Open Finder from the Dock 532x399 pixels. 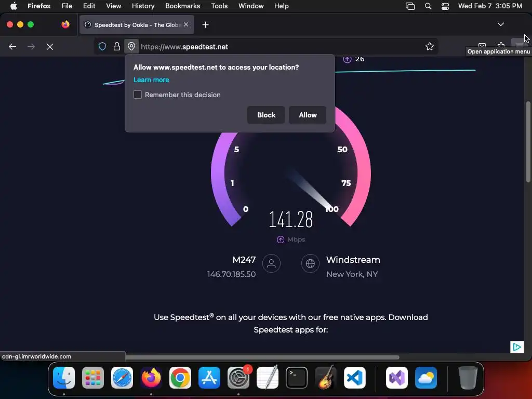(x=64, y=378)
